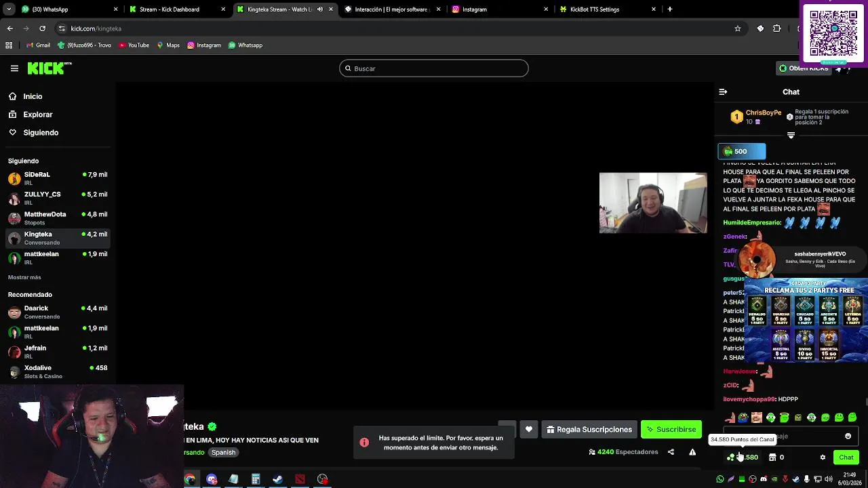Open YouTube bookmark
868x488 pixels.
[x=134, y=45]
